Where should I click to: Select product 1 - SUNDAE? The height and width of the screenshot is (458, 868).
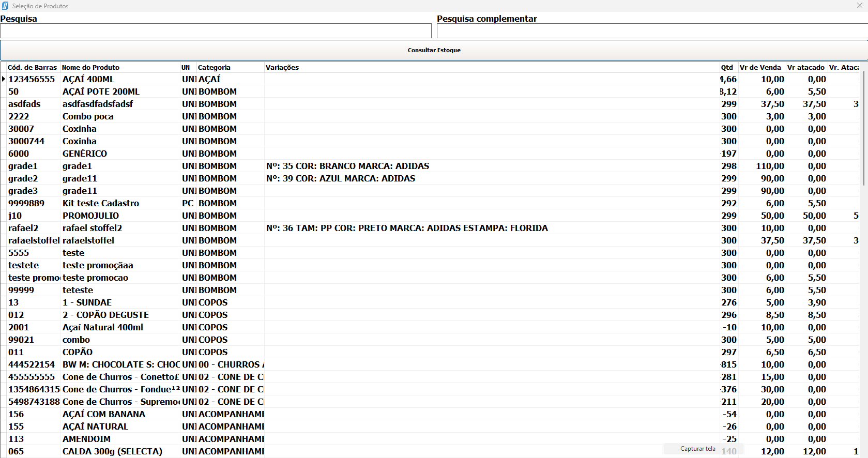click(87, 302)
